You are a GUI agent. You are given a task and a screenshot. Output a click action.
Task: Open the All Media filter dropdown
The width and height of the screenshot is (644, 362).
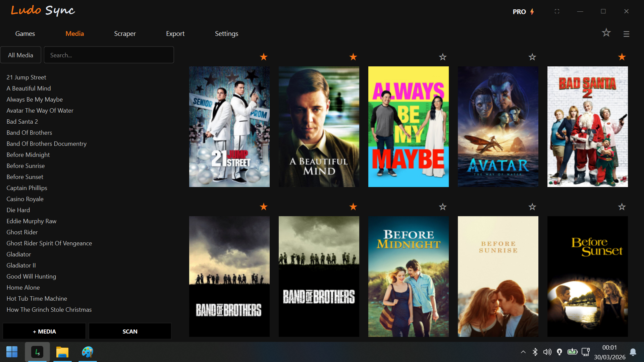click(x=20, y=55)
